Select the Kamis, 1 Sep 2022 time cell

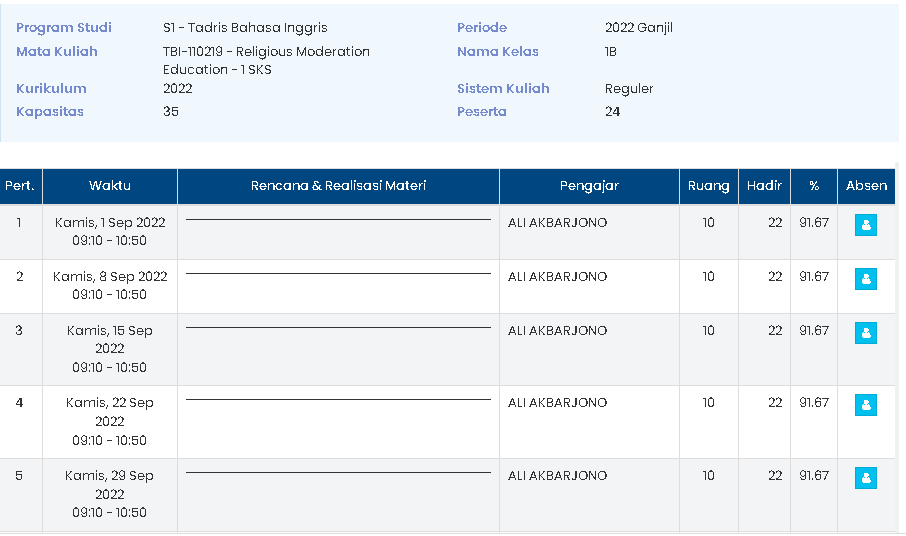point(110,231)
